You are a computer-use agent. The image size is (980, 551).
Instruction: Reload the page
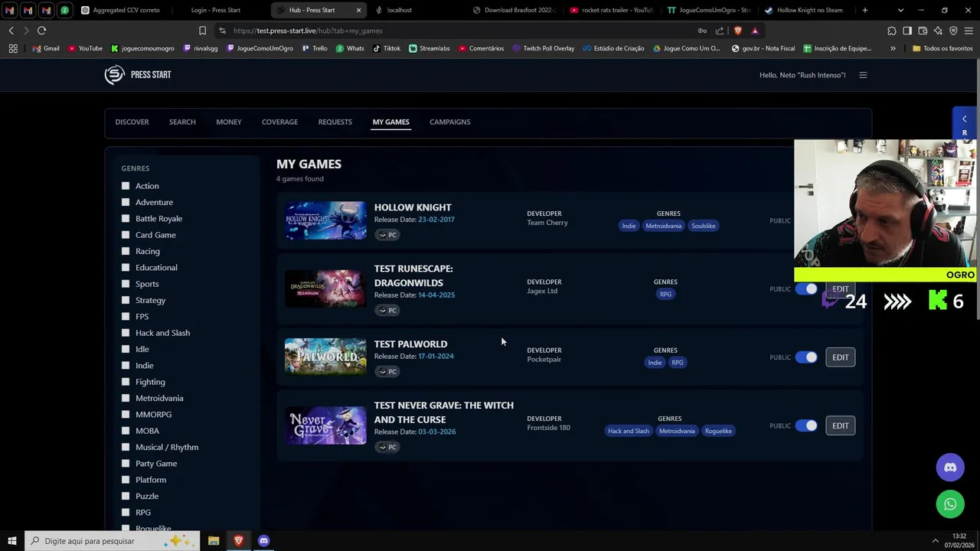pyautogui.click(x=41, y=31)
